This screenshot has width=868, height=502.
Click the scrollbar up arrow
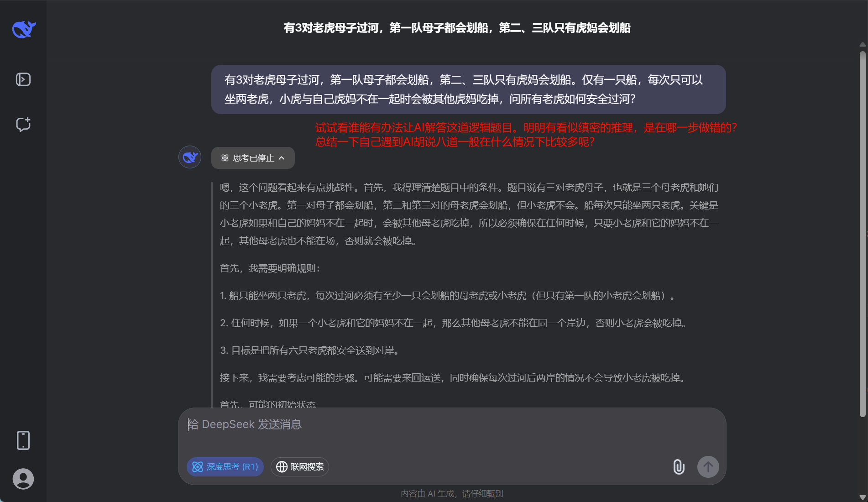point(862,45)
